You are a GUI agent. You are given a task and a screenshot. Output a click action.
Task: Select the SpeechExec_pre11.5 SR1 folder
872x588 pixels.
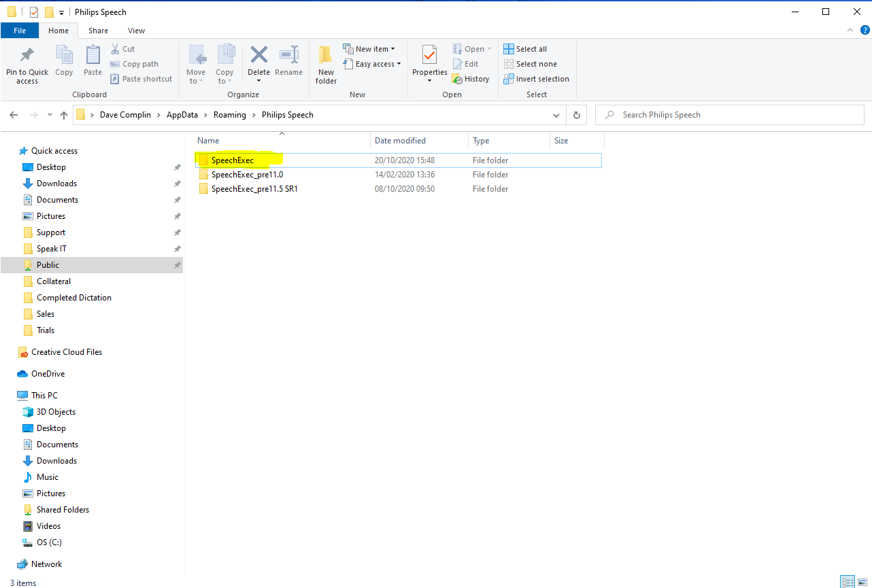click(x=398, y=189)
